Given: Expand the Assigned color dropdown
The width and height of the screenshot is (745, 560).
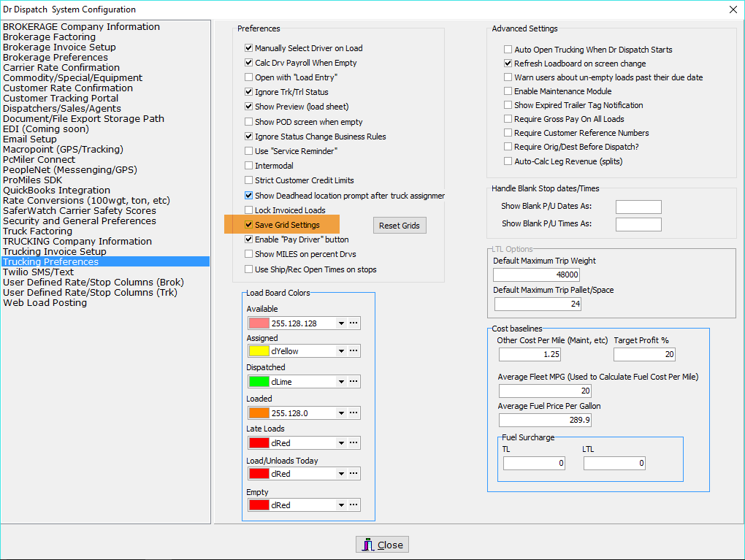Looking at the screenshot, I should tap(341, 351).
